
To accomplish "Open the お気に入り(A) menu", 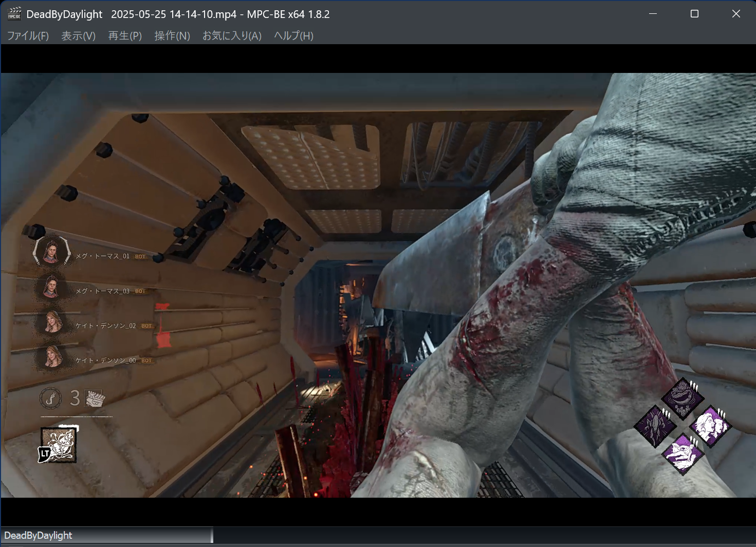I will tap(232, 35).
